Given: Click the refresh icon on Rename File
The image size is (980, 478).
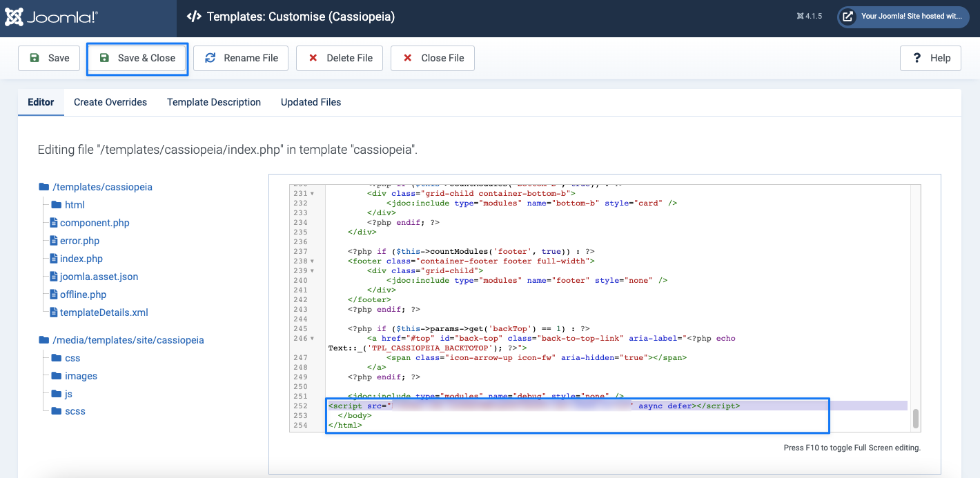Looking at the screenshot, I should (210, 58).
